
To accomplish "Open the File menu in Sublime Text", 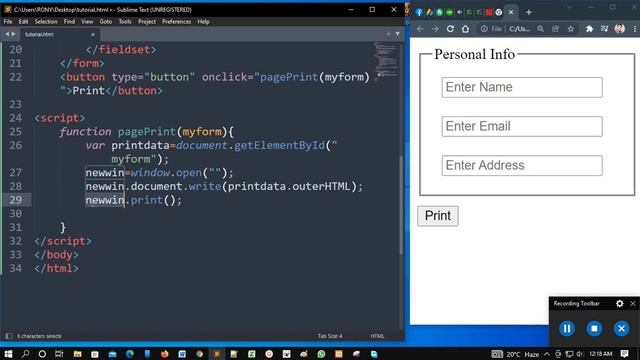I will (x=8, y=22).
